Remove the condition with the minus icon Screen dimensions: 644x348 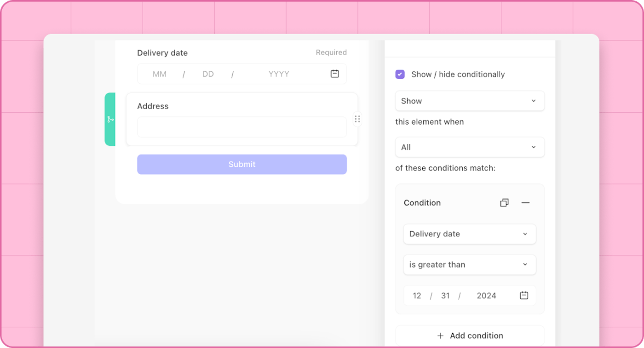[x=525, y=203]
